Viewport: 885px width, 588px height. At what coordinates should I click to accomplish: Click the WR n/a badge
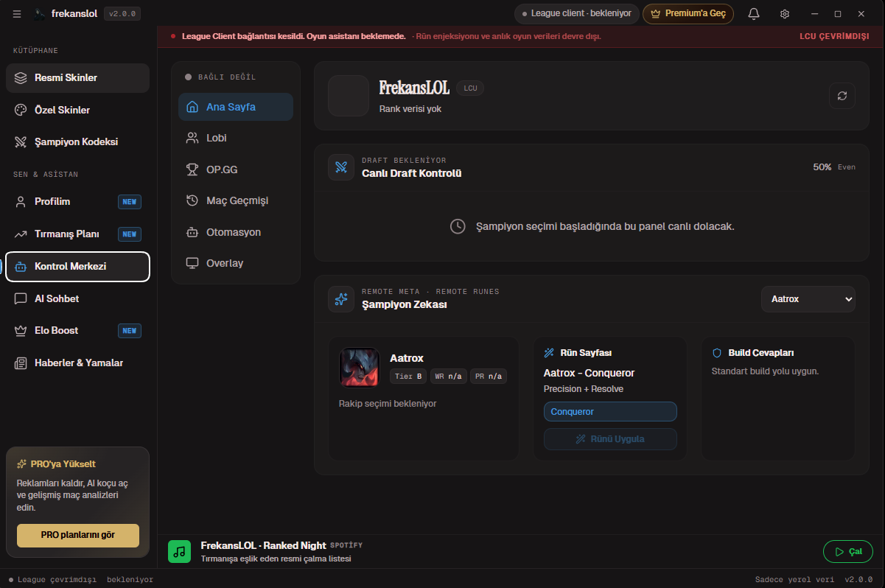pos(449,377)
